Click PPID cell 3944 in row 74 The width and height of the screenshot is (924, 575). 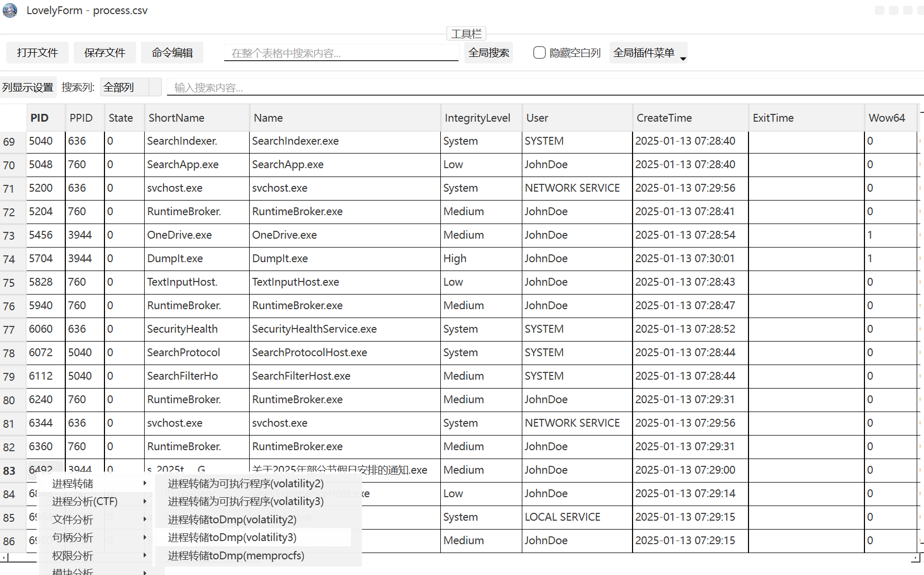(x=85, y=259)
